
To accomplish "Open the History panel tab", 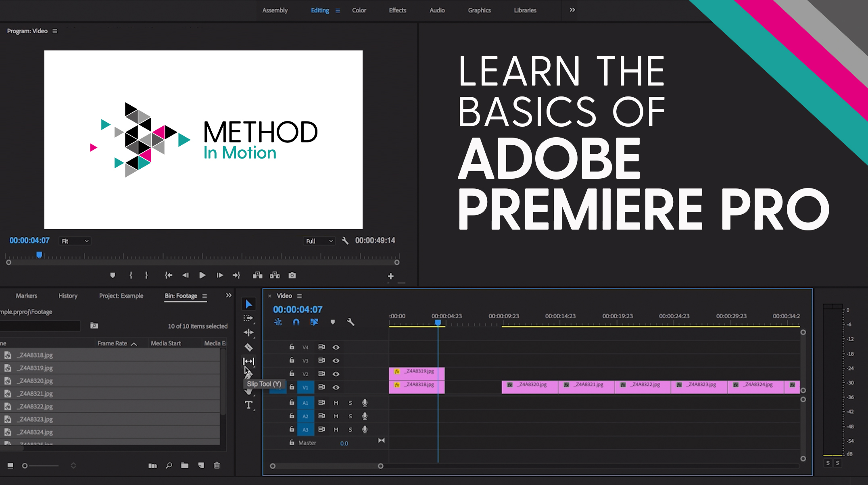I will point(68,296).
